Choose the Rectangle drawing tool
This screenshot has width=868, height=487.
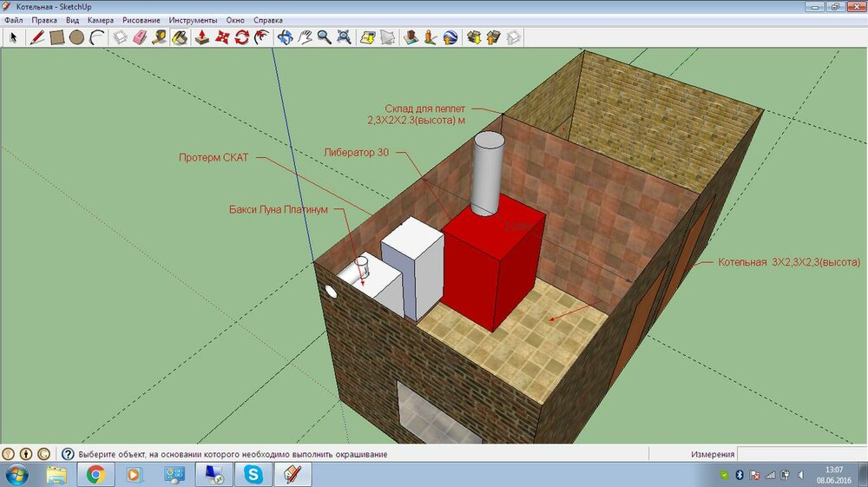click(56, 37)
